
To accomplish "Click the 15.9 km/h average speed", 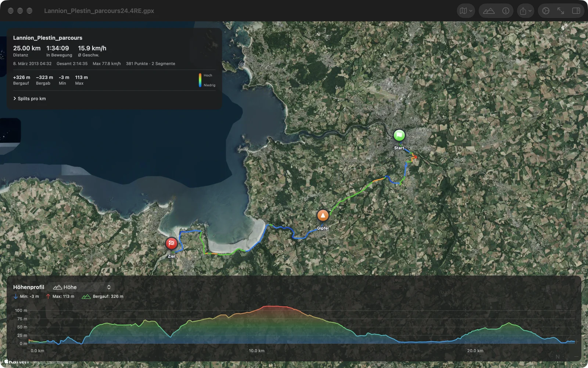I will (x=92, y=48).
